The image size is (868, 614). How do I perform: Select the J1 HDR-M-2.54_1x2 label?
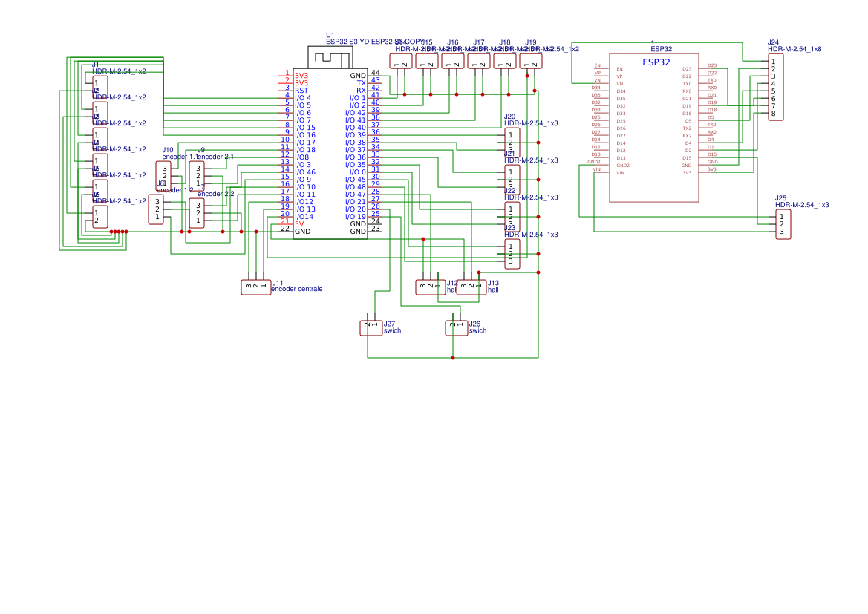pyautogui.click(x=119, y=71)
